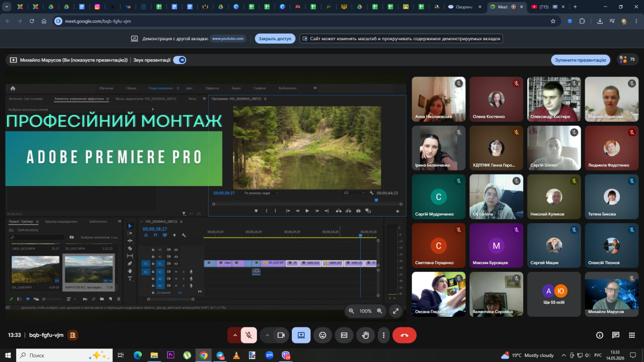Open the timeline wrench settings icon

(x=184, y=235)
